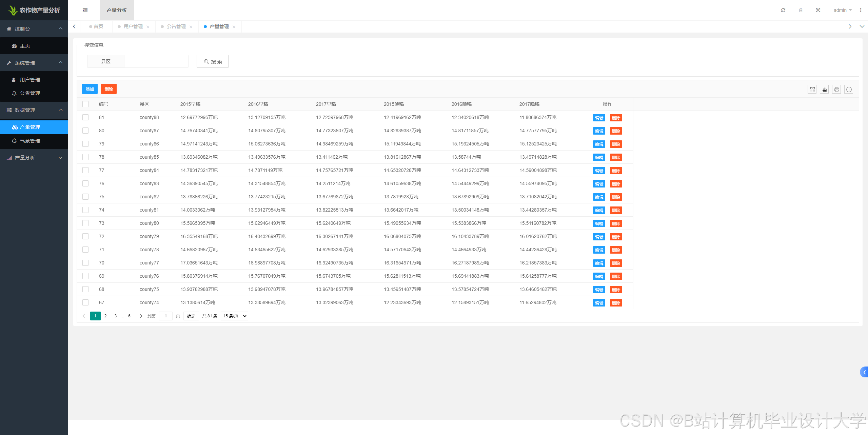Click the sidebar collapse menu icon

click(85, 10)
